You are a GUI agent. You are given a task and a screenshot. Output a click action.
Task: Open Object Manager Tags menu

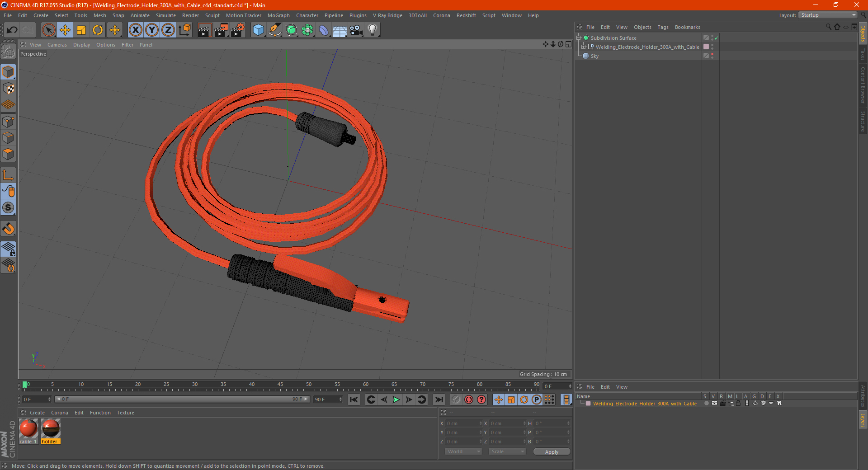(x=663, y=27)
